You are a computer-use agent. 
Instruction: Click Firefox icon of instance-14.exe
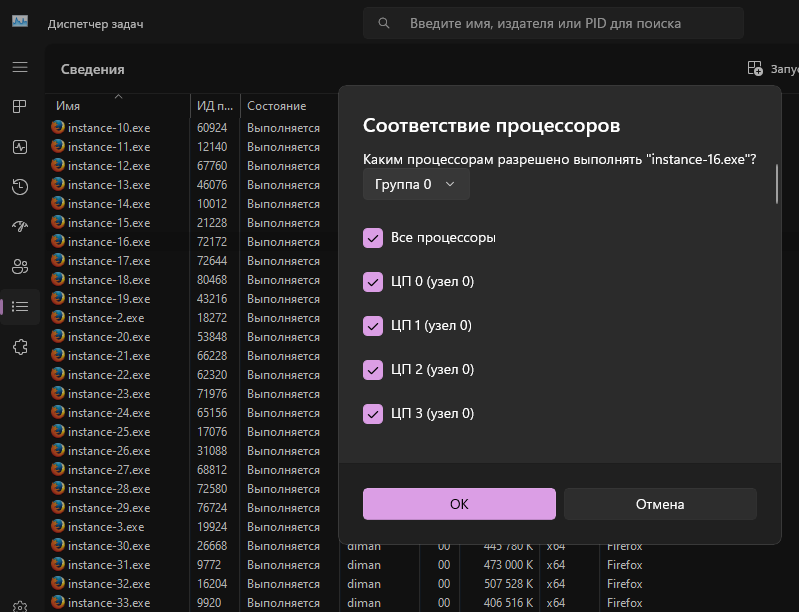(x=58, y=203)
